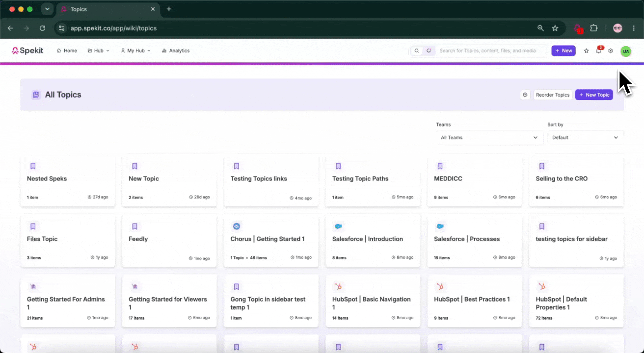Screen dimensions: 644x353
Task: Click the HubSpot | Basic Navigation 1 icon
Action: coord(338,287)
